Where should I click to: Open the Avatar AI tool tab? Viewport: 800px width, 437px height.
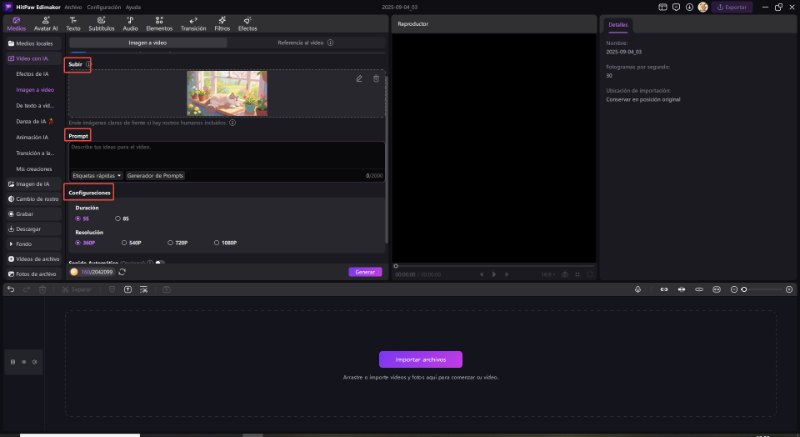(x=45, y=23)
